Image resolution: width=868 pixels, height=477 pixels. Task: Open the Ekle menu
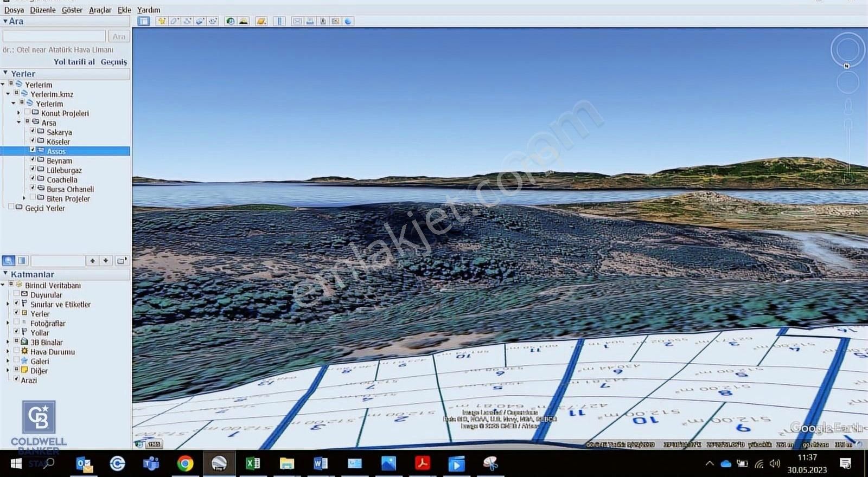point(124,10)
